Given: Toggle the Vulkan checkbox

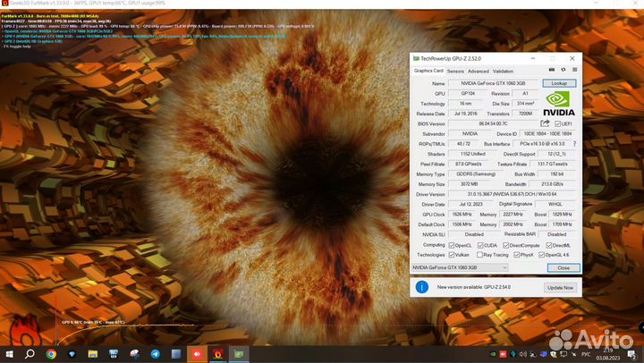Looking at the screenshot, I should 452,255.
